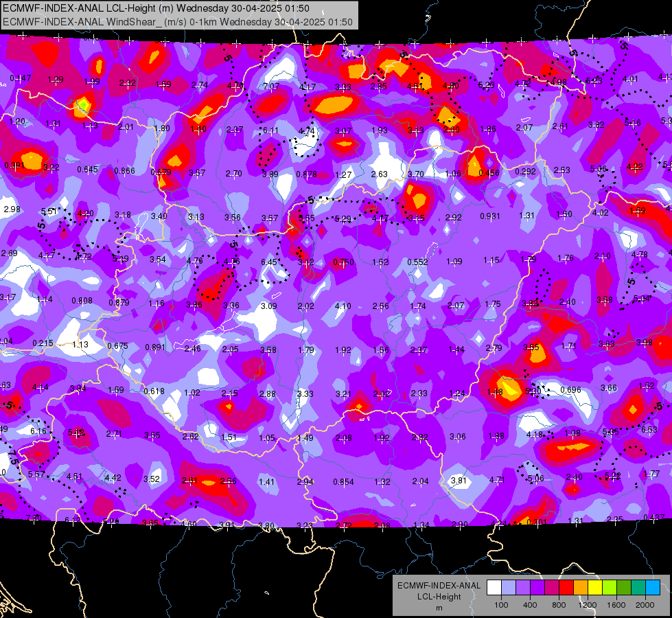Click the wind shear value 6.45
The width and height of the screenshot is (672, 618).
click(x=269, y=262)
